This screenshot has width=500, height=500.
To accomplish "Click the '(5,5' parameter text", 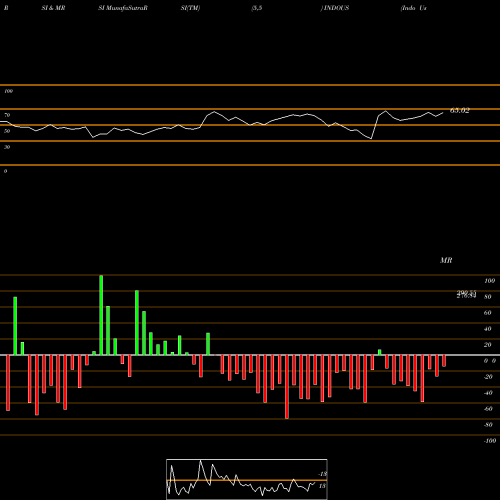I will click(257, 8).
